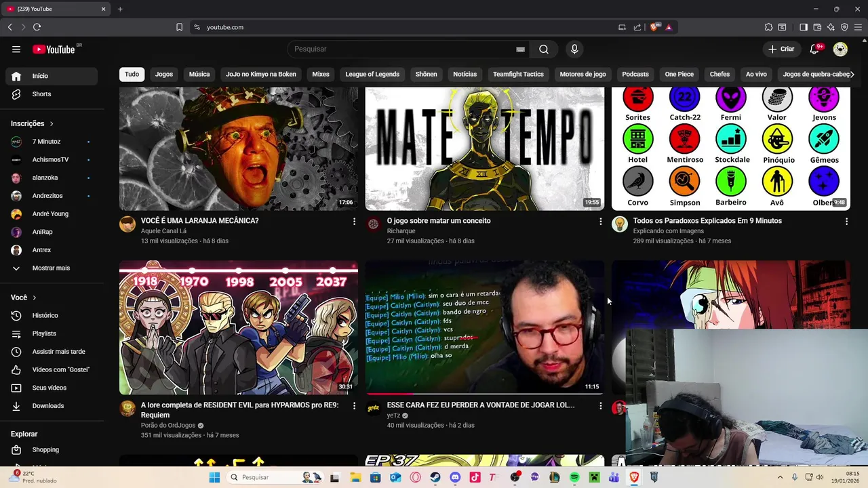
Task: Select the Música filter chip
Action: [199, 74]
